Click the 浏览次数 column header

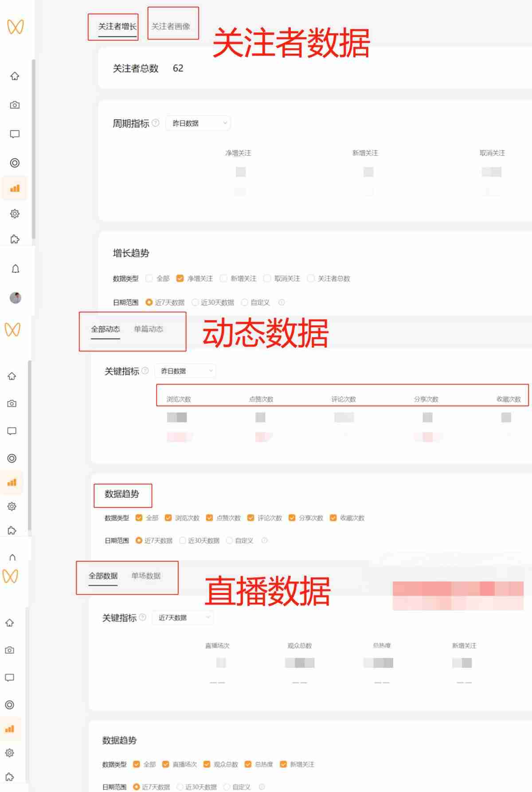pyautogui.click(x=179, y=399)
